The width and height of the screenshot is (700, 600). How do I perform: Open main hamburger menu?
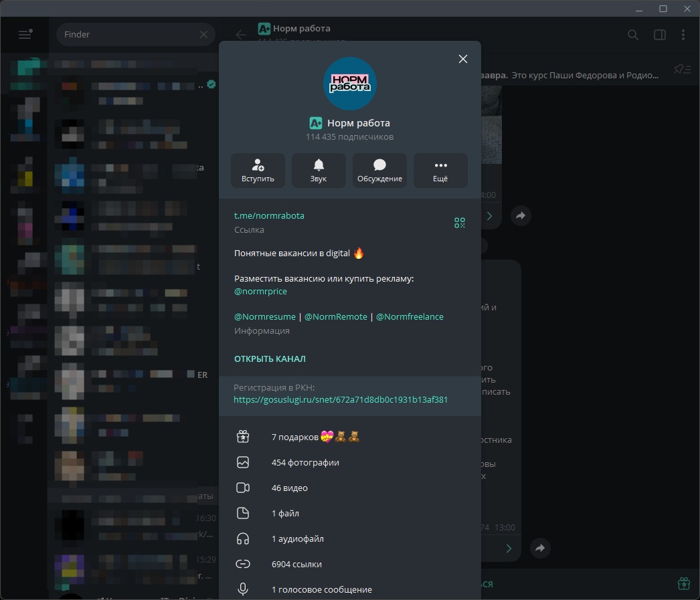point(25,34)
